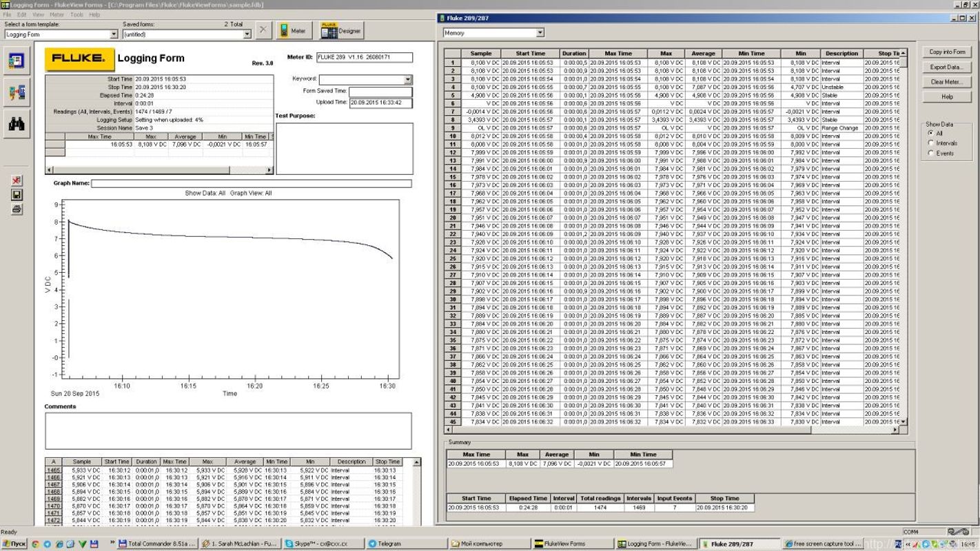Image resolution: width=980 pixels, height=551 pixels.
Task: Click the binoculars search icon
Action: coord(17,124)
